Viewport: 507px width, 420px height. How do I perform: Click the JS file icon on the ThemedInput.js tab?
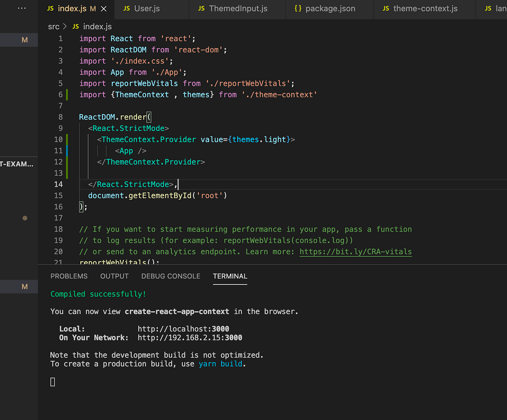click(x=201, y=8)
